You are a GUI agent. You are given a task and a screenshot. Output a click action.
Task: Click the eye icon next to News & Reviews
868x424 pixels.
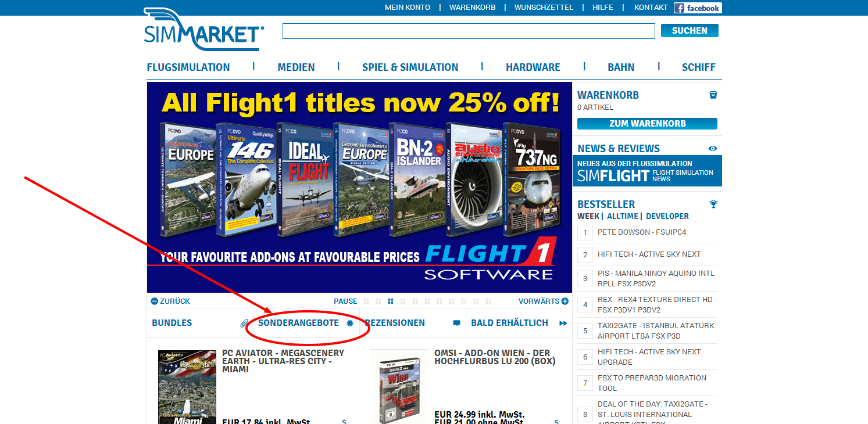(713, 149)
